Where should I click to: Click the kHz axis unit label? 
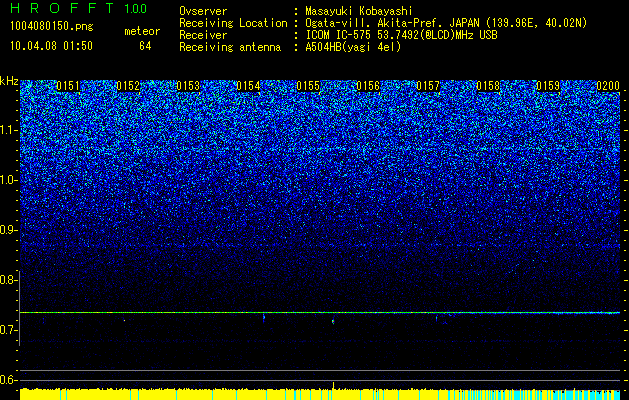pyautogui.click(x=9, y=81)
